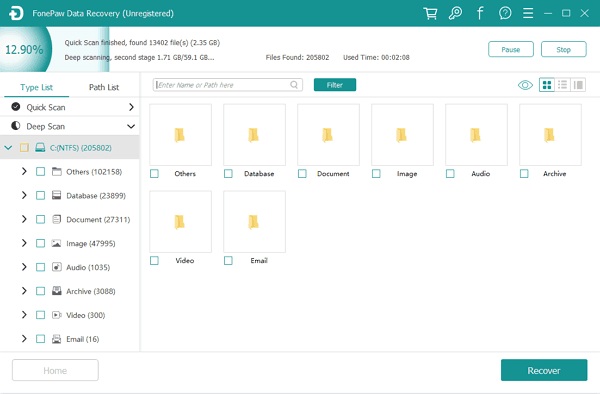600x394 pixels.
Task: Open the hamburger menu icon
Action: tap(528, 13)
